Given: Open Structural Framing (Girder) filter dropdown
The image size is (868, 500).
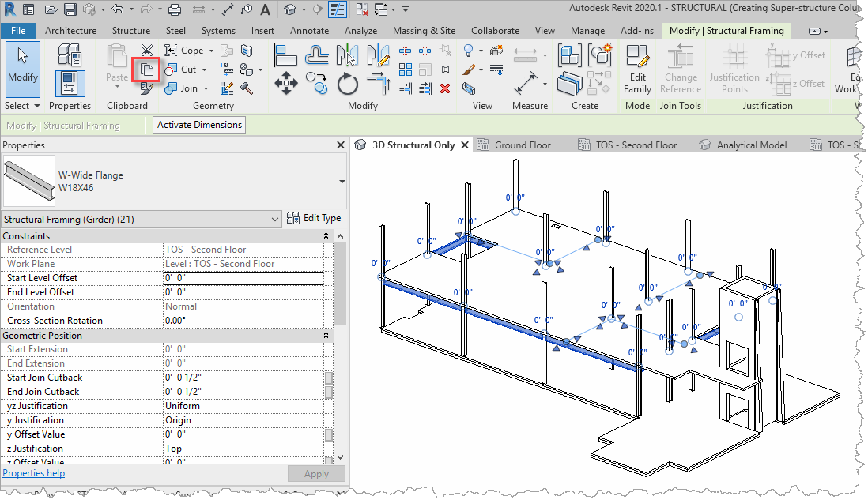Looking at the screenshot, I should (275, 220).
